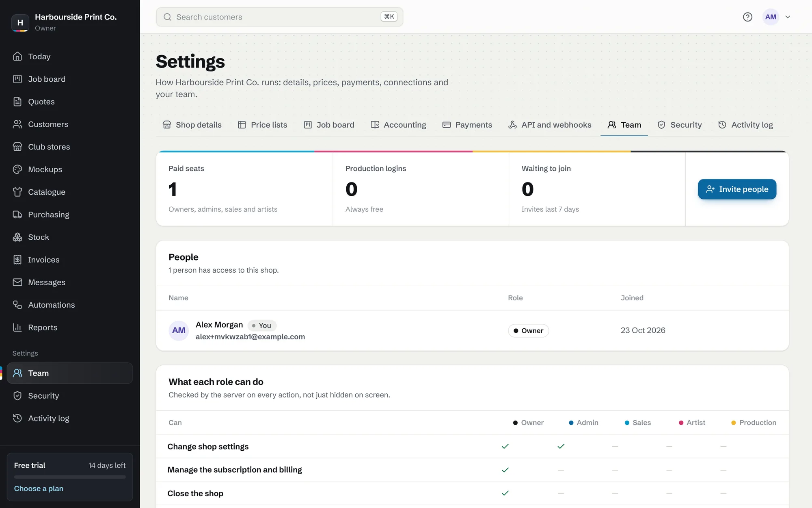
Task: Switch to the Price lists tab
Action: click(x=262, y=125)
